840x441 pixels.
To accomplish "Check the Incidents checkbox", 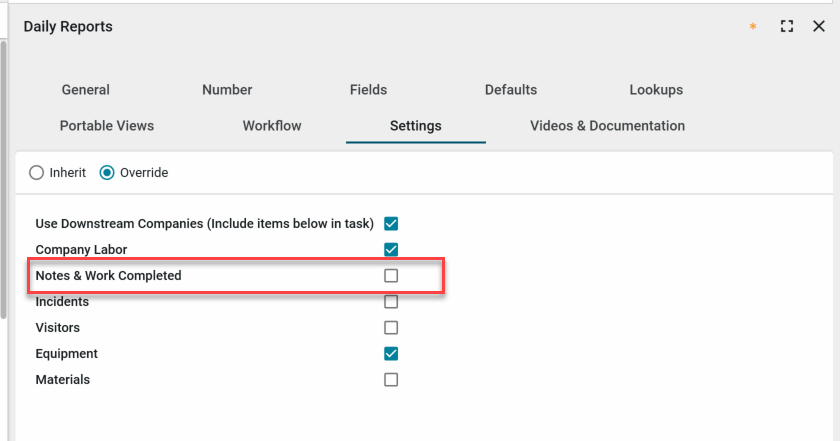I will click(391, 302).
